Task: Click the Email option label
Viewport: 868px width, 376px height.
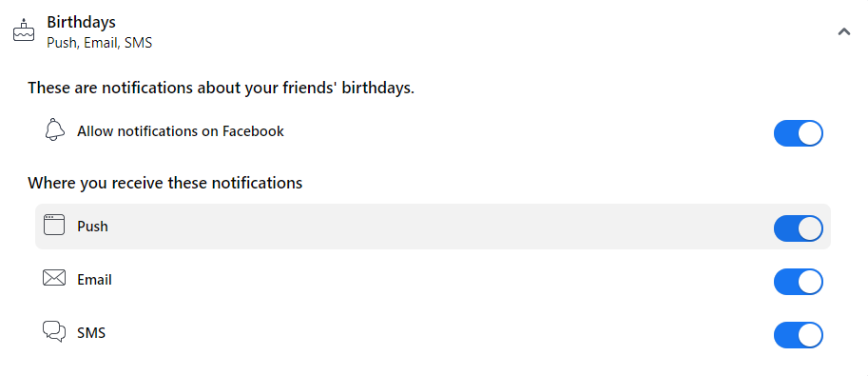Action: click(x=95, y=280)
